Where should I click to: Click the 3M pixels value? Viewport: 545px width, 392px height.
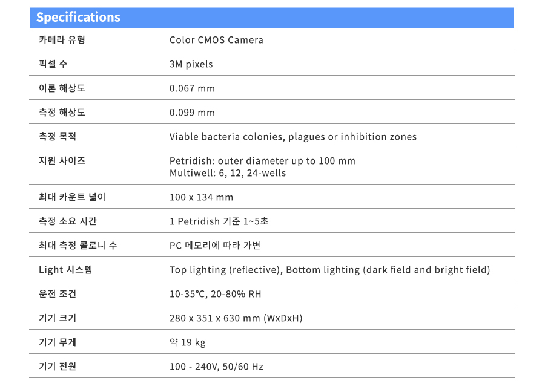191,64
